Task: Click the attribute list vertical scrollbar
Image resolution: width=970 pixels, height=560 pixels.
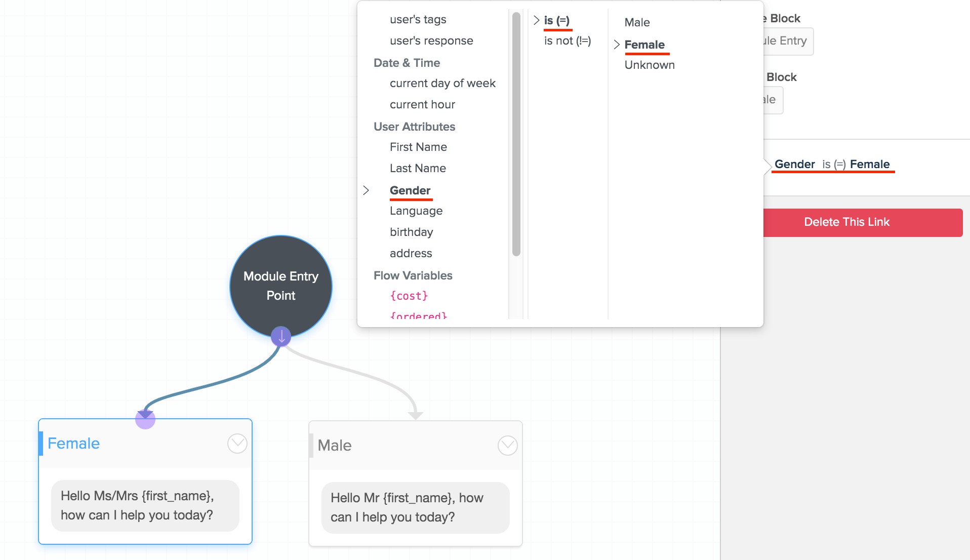Action: pos(516,134)
